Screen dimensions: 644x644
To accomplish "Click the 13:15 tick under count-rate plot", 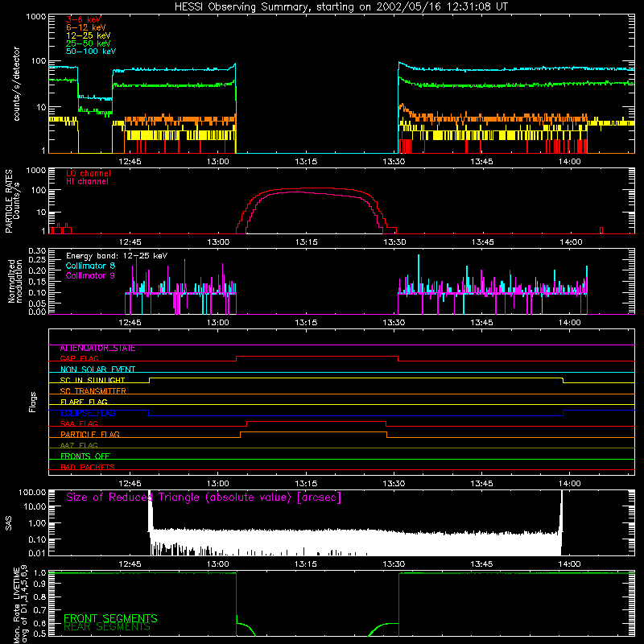I will [x=306, y=162].
